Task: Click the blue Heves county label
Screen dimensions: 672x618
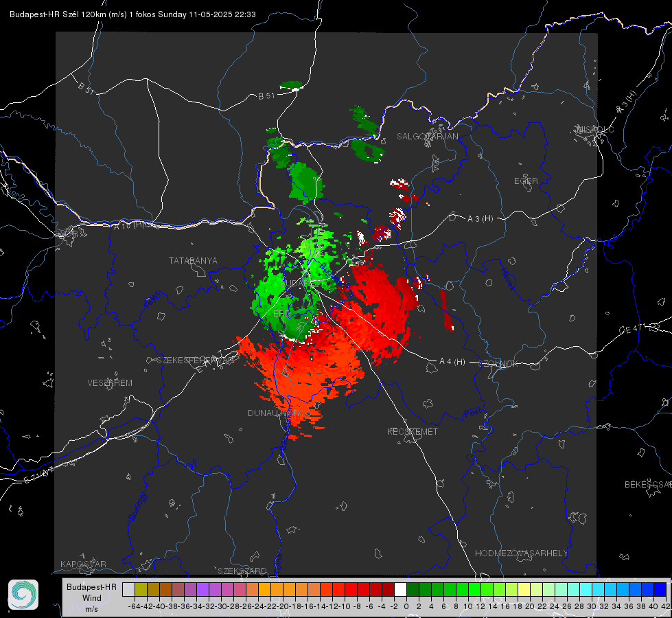Action: coord(508,279)
